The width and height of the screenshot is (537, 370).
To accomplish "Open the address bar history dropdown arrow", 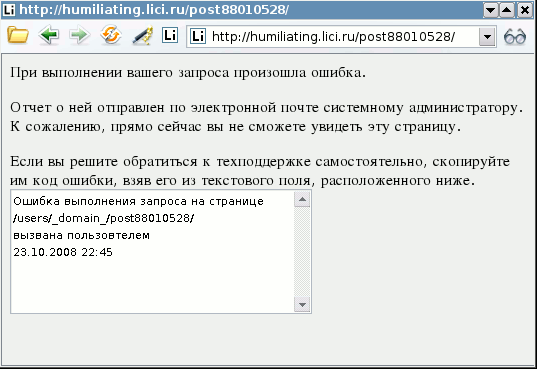I will coord(487,36).
